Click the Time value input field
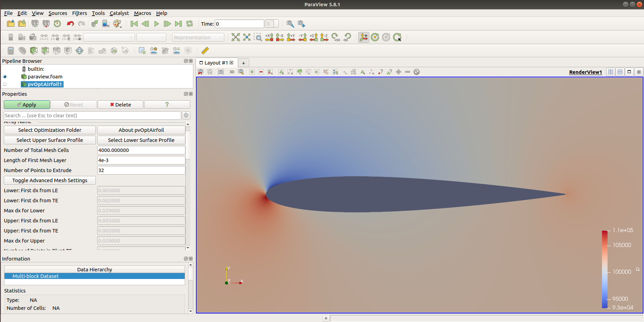Image resolution: width=644 pixels, height=322 pixels. click(240, 24)
